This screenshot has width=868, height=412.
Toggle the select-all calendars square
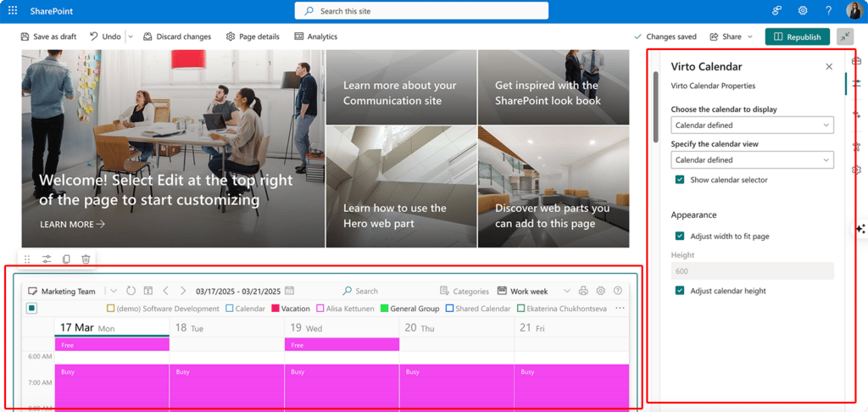coord(31,309)
